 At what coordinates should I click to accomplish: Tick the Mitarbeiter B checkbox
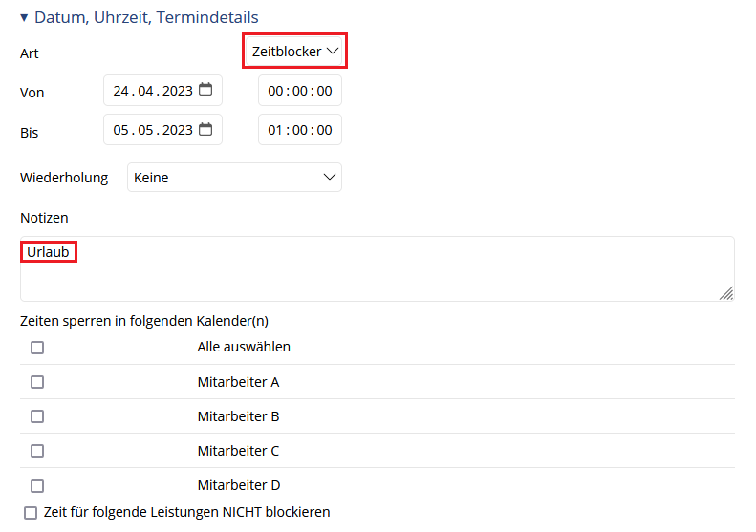click(x=37, y=416)
